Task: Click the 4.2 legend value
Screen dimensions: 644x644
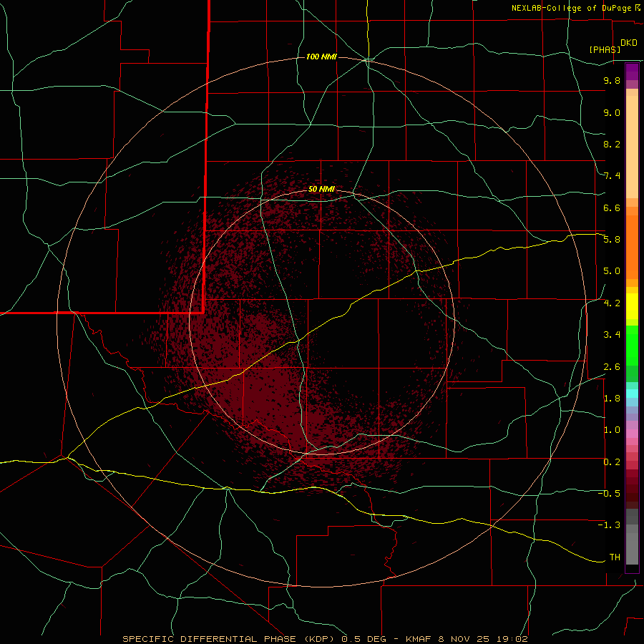Action: click(x=612, y=303)
